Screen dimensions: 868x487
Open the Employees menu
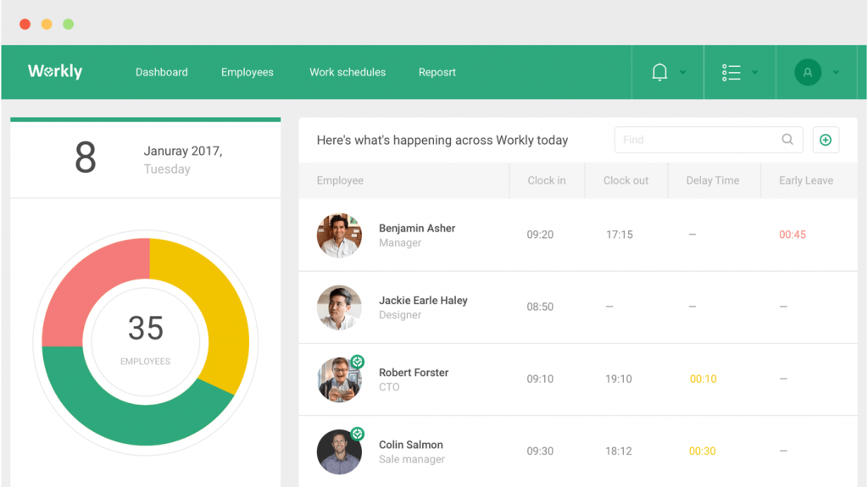(x=247, y=73)
